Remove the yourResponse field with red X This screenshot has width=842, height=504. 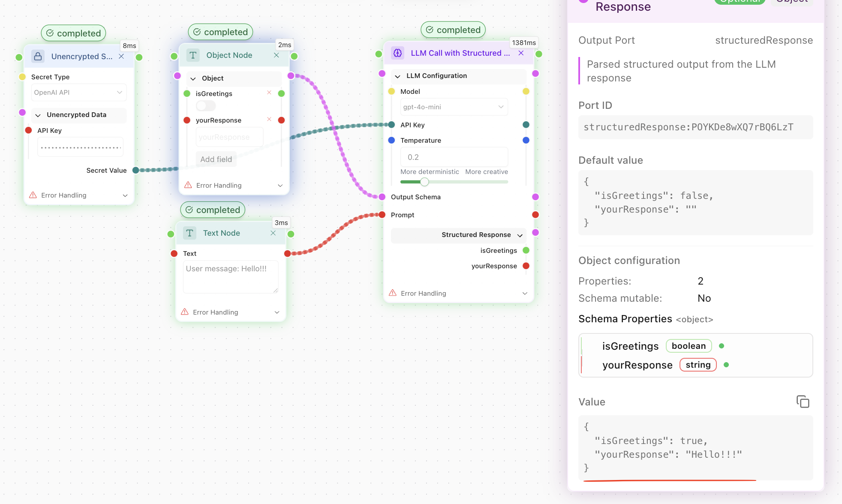[269, 119]
